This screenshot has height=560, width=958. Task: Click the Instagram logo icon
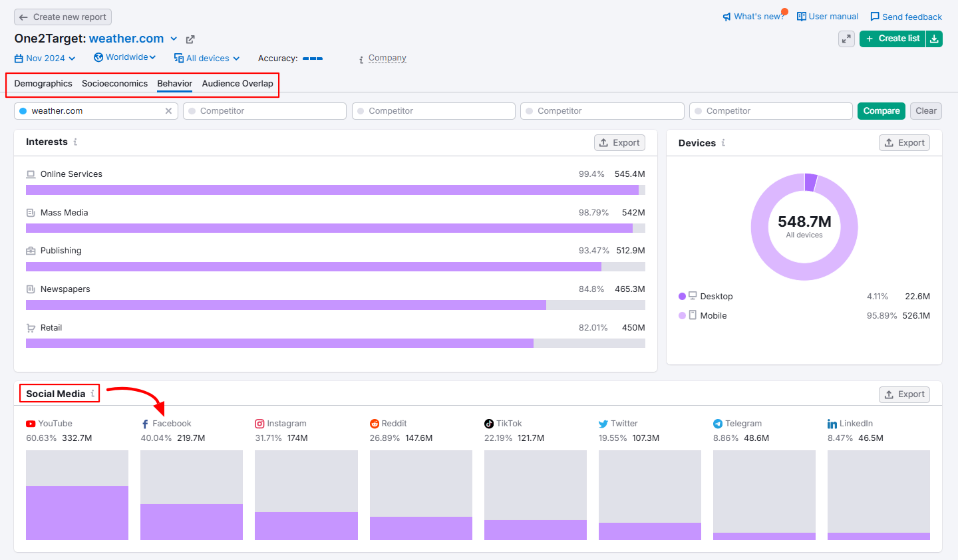coord(259,424)
